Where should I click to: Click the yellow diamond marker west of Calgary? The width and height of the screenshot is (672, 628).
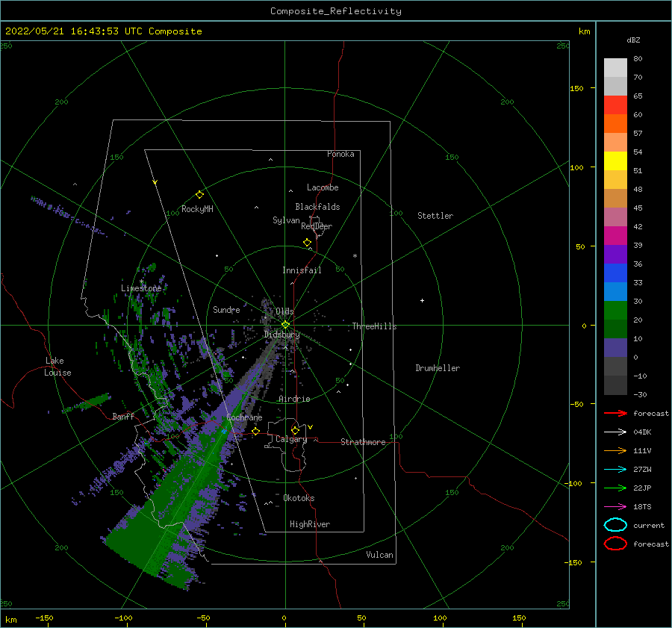[256, 432]
